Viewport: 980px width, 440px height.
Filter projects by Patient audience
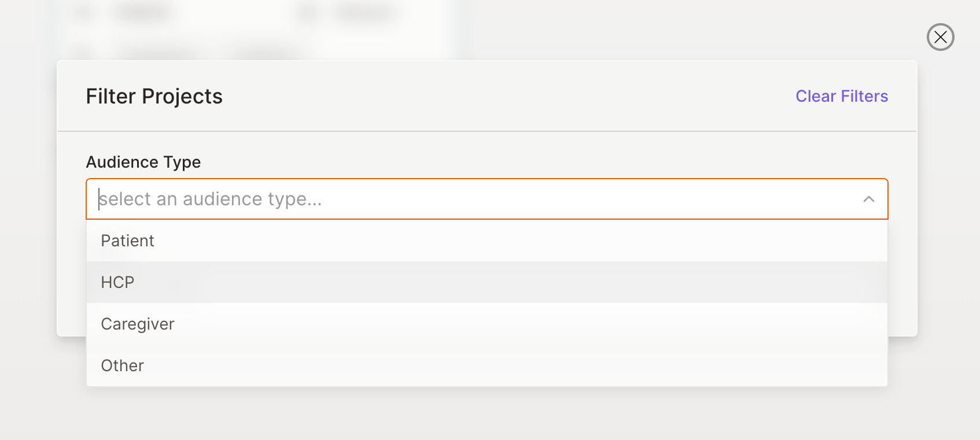click(x=127, y=241)
